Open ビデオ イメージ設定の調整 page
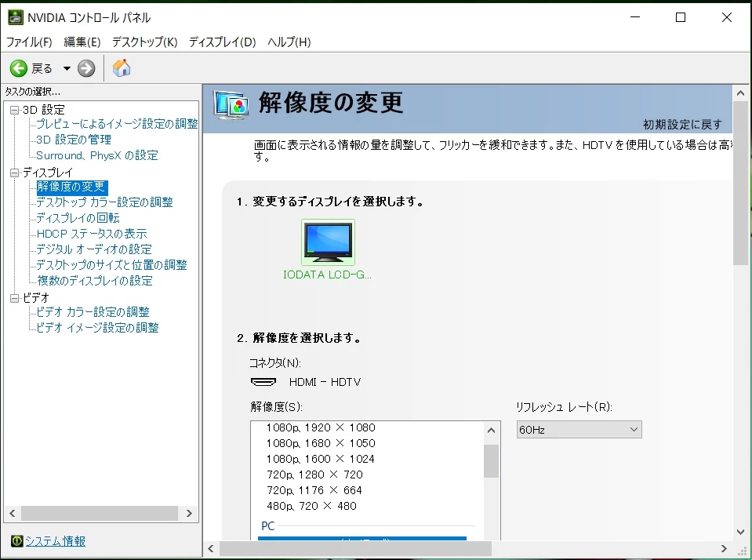 (97, 328)
